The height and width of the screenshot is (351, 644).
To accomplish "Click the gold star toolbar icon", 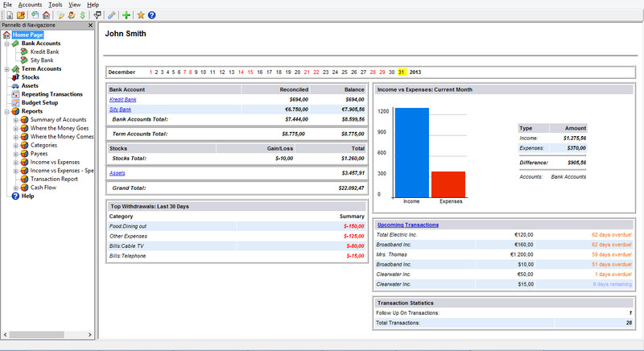I will click(x=141, y=15).
